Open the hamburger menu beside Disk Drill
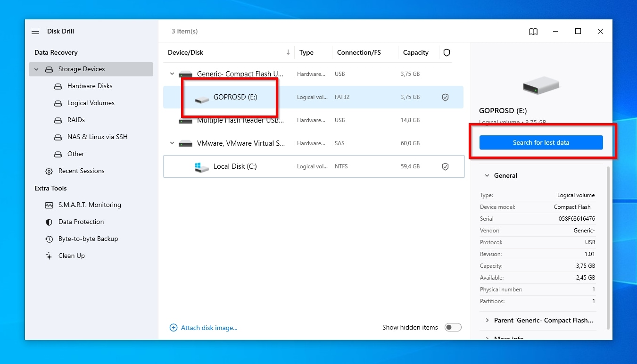637x364 pixels. [35, 31]
